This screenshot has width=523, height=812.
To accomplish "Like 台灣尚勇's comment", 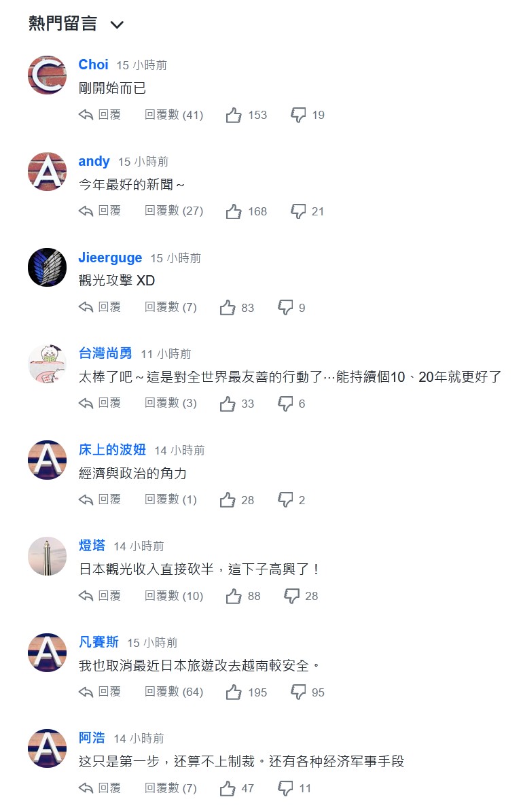I will 228,404.
